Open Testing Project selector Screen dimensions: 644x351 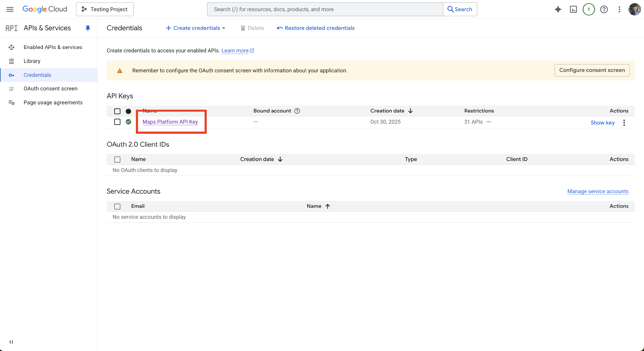(105, 9)
